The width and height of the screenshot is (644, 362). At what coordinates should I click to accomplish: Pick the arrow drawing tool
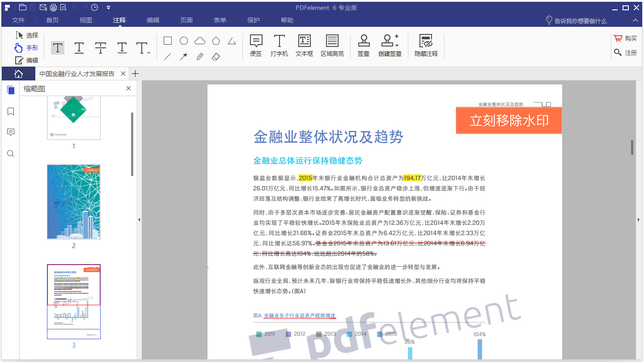point(183,57)
